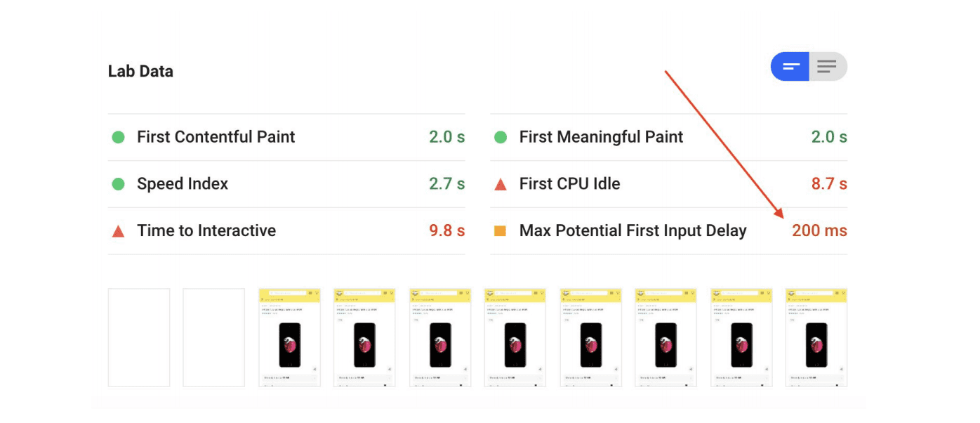Viewport: 980px width, 423px height.
Task: Click the green circle beside First Meaningful Paint
Action: (x=500, y=137)
